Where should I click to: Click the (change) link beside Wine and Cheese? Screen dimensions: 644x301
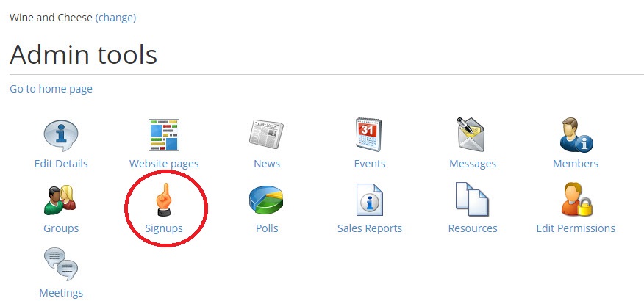pyautogui.click(x=115, y=18)
